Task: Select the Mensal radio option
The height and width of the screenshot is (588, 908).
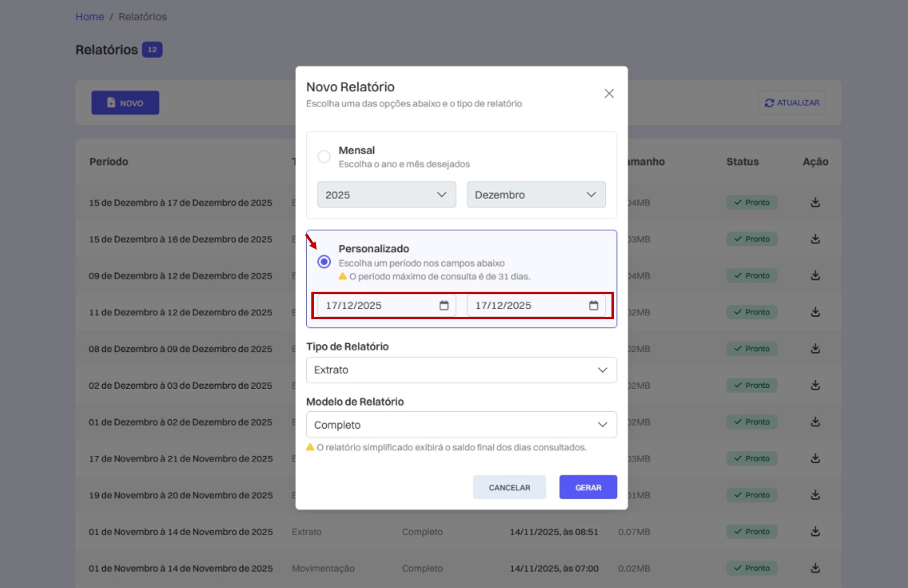Action: pos(324,156)
